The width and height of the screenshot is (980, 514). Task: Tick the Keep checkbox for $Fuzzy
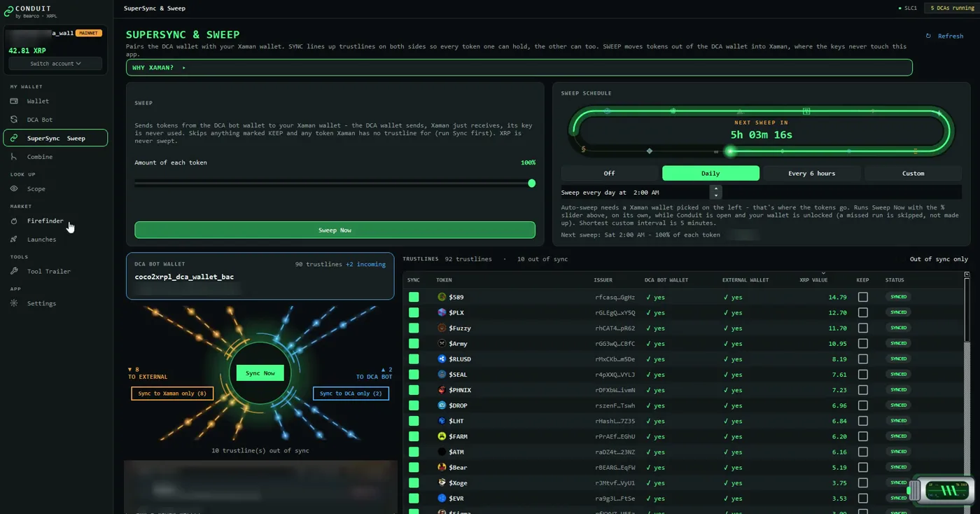pyautogui.click(x=863, y=328)
